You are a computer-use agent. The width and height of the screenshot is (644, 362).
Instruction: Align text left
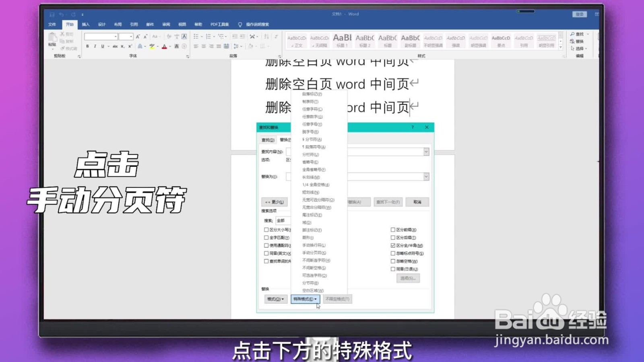196,47
